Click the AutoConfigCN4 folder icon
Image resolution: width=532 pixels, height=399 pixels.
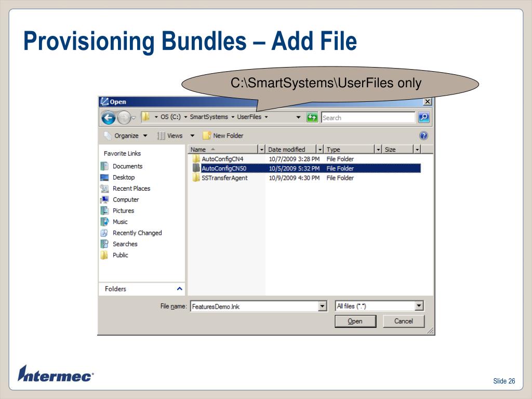[196, 158]
